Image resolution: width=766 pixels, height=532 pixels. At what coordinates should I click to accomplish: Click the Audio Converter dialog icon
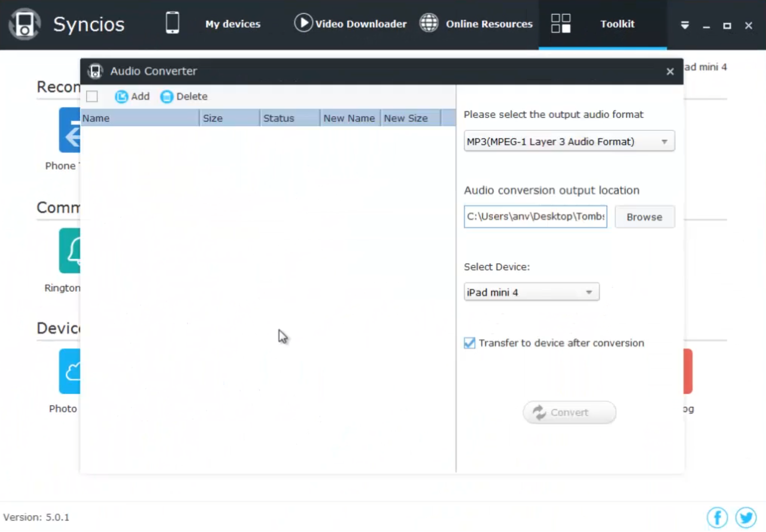click(x=95, y=71)
